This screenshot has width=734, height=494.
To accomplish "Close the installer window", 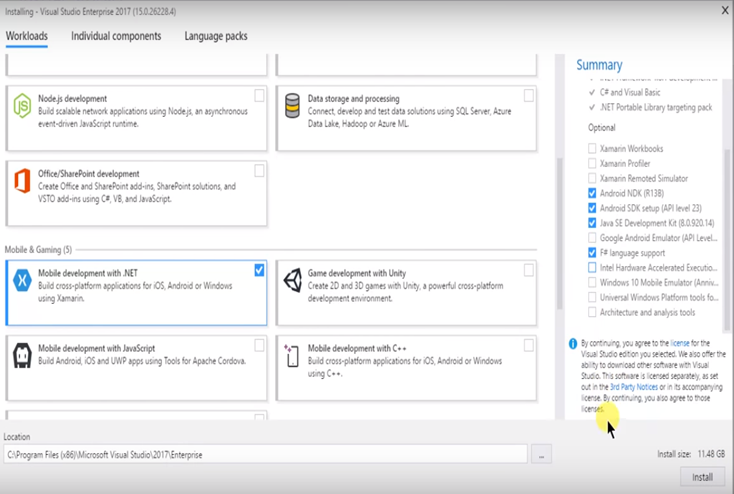I will click(x=725, y=10).
